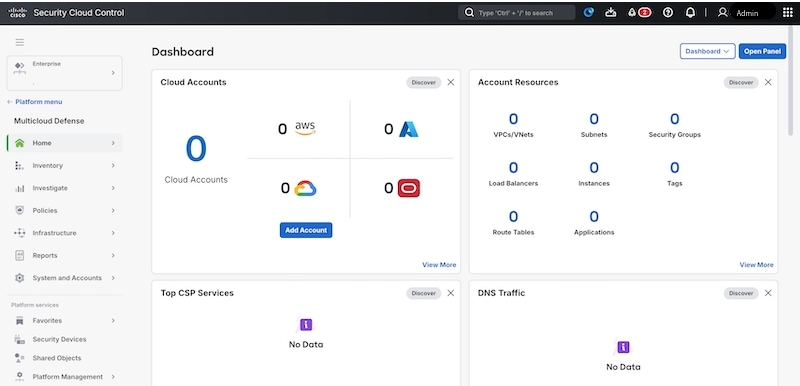Click the AWS logo in Cloud Accounts
800x386 pixels.
click(305, 128)
